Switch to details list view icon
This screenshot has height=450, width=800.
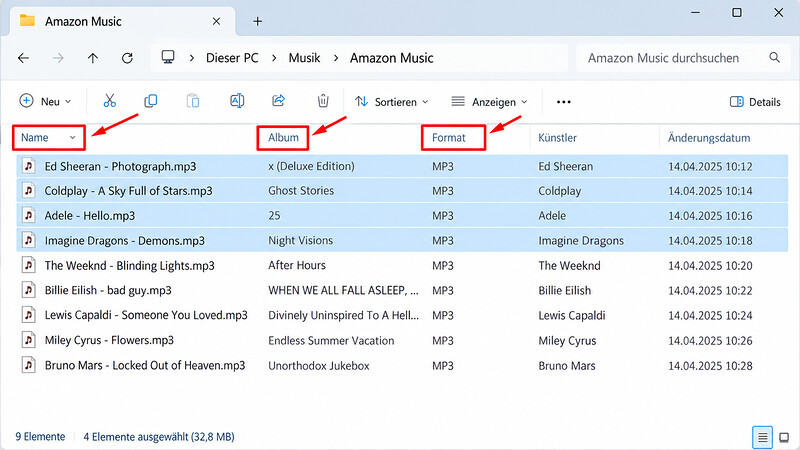762,437
